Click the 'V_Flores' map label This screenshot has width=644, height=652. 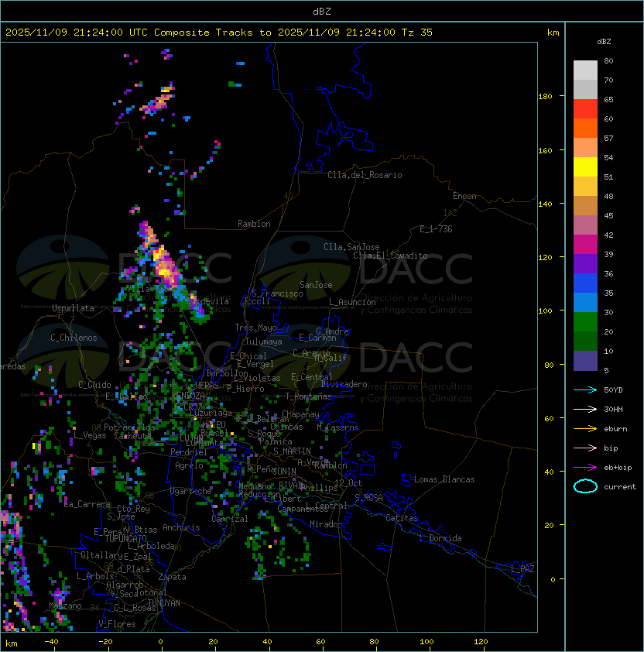click(x=117, y=624)
